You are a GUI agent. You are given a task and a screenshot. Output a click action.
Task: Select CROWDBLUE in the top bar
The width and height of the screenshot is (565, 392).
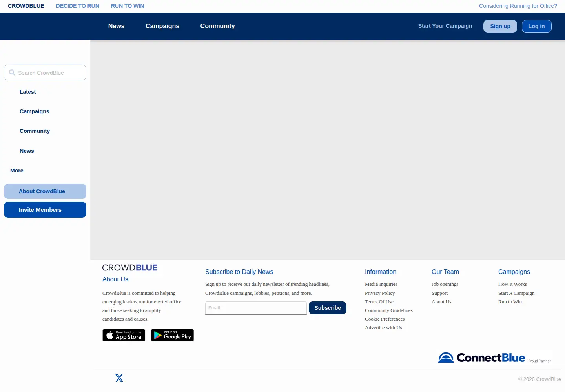(x=26, y=6)
